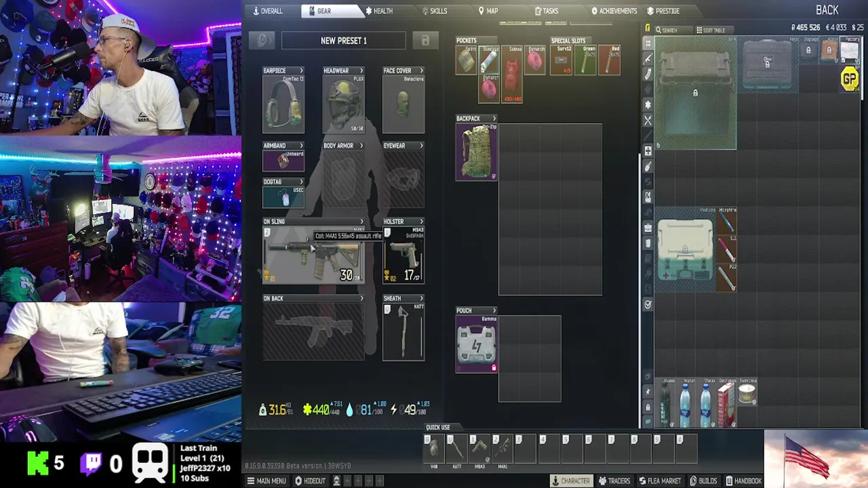868x488 pixels.
Task: Select the ComTac II headset item
Action: tap(283, 104)
